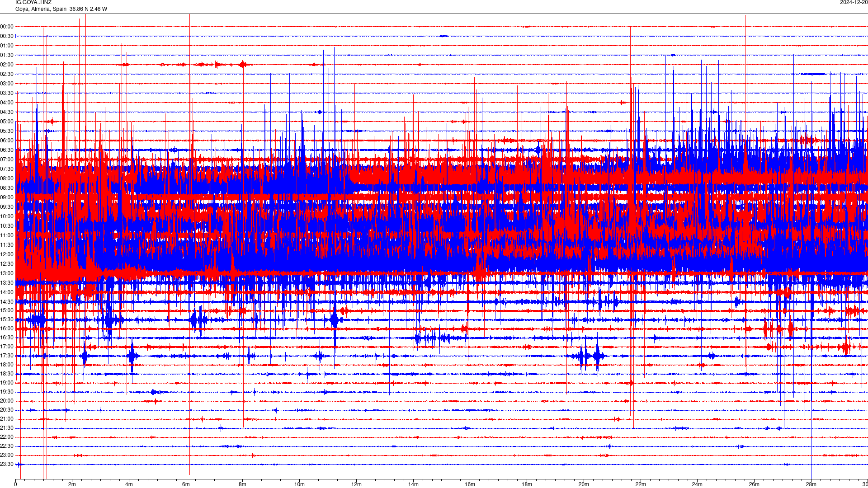Click the 13:30 time label

coord(7,283)
